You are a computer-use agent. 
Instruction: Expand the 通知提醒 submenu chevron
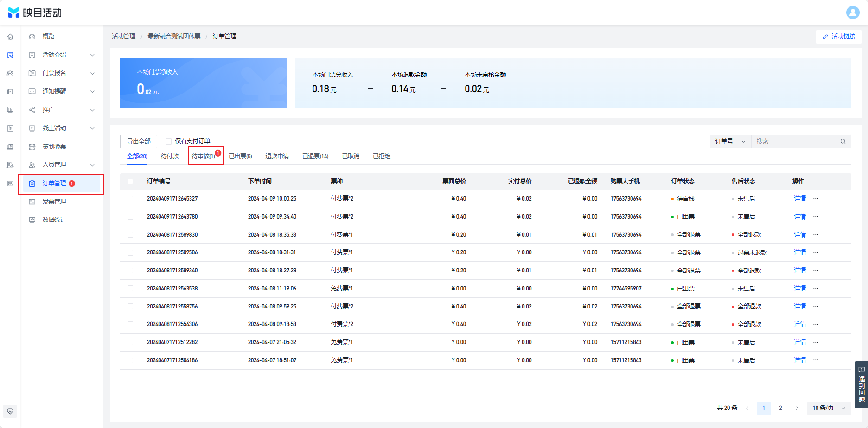coord(92,91)
